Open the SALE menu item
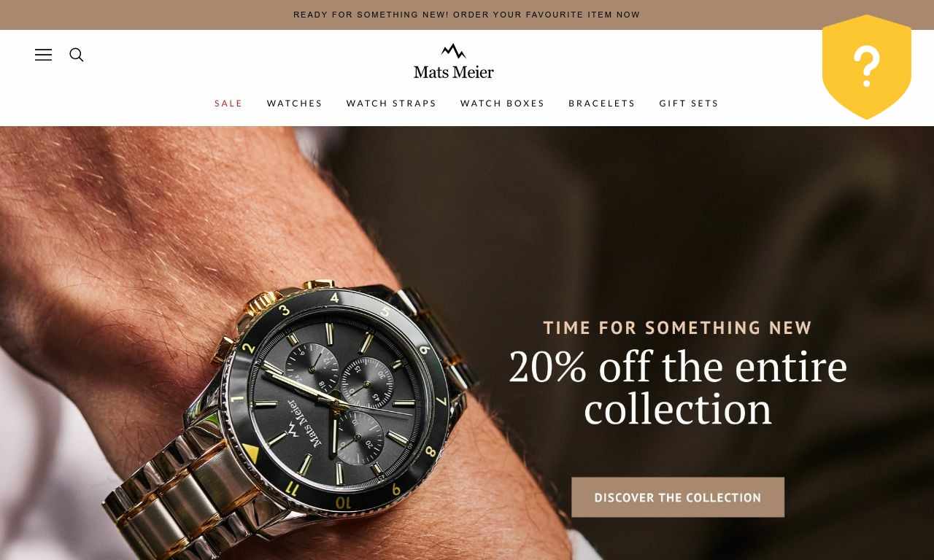 click(228, 104)
